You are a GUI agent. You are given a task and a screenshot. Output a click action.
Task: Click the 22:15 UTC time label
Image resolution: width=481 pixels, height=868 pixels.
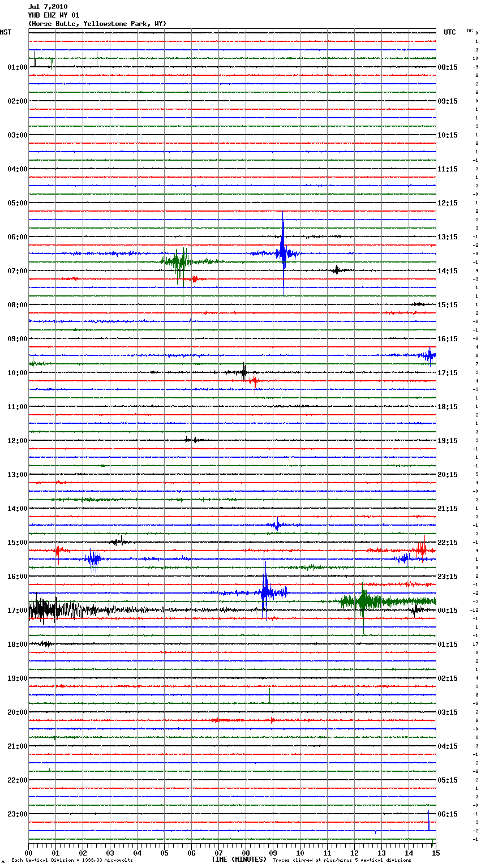pos(448,543)
